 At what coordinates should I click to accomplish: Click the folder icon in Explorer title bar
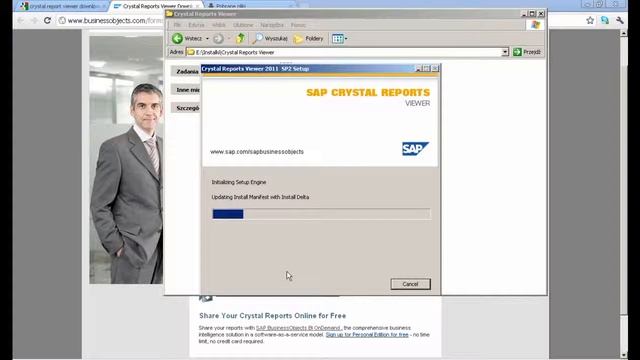pos(169,14)
